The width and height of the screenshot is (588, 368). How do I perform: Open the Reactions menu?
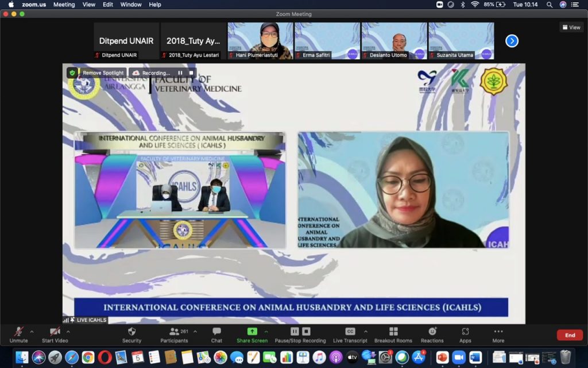[x=432, y=332]
